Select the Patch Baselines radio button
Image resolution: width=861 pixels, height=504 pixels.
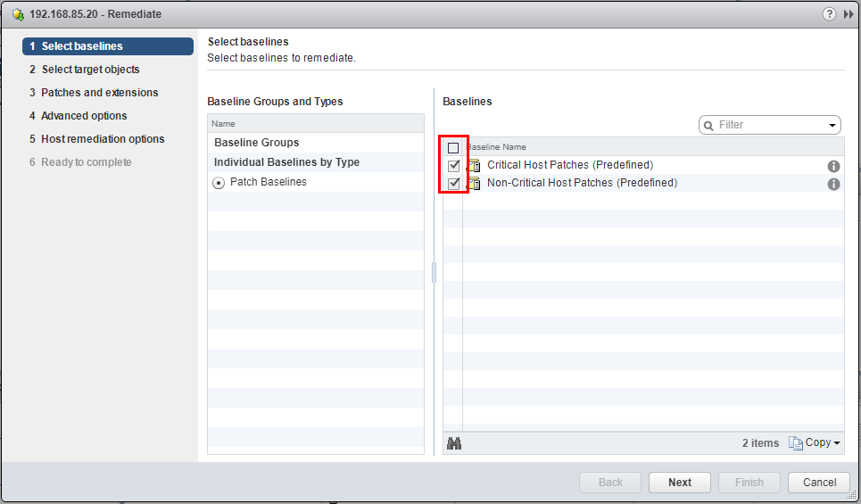(x=219, y=183)
